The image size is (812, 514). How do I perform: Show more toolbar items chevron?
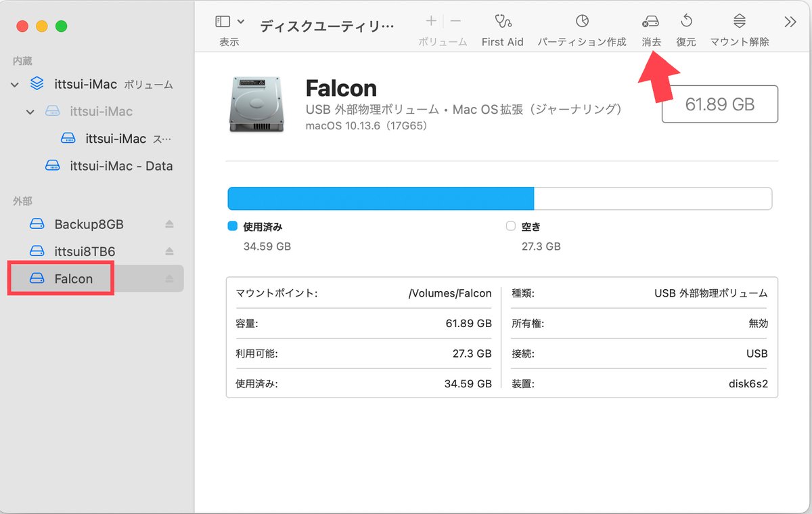[790, 22]
